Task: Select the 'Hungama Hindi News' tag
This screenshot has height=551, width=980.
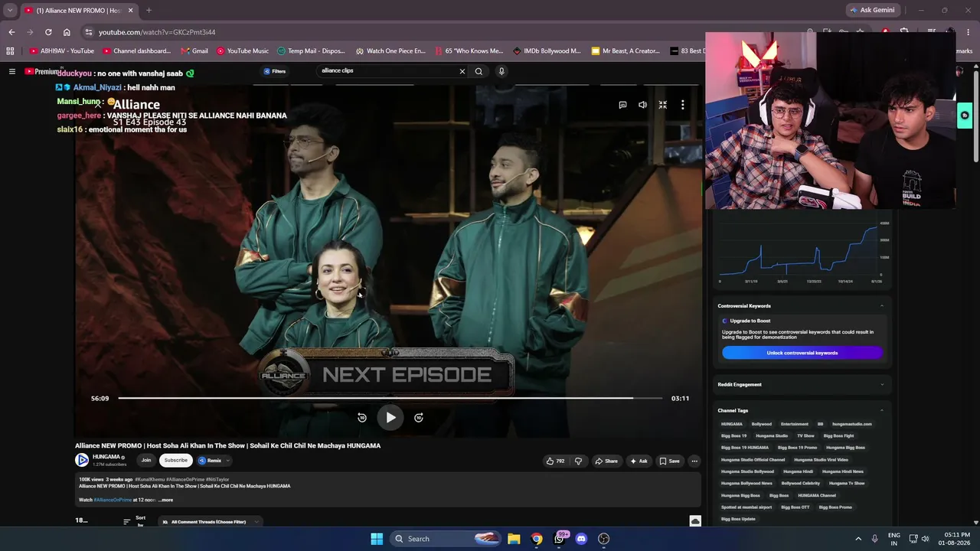Action: (842, 471)
